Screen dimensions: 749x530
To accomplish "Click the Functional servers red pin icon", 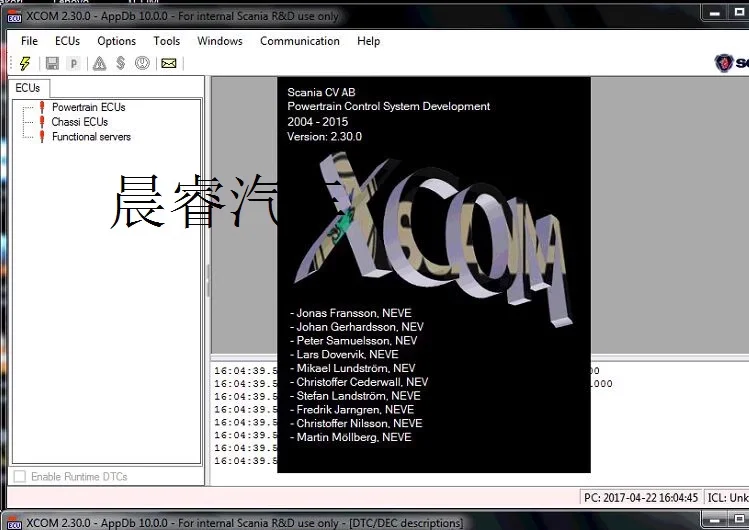I will (42, 137).
